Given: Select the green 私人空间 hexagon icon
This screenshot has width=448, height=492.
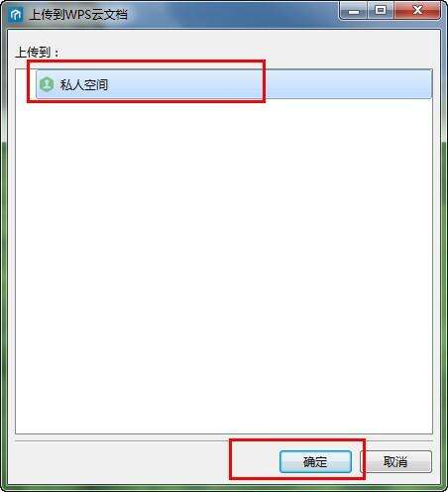Looking at the screenshot, I should click(47, 84).
